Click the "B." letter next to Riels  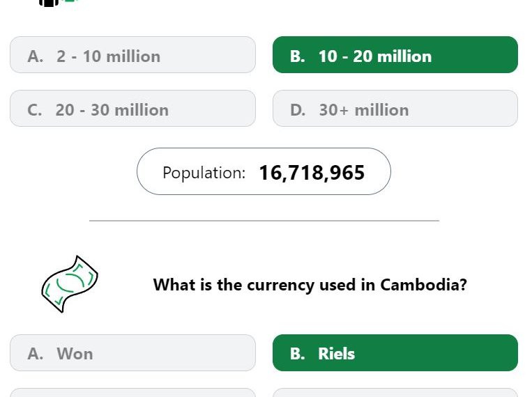point(298,354)
